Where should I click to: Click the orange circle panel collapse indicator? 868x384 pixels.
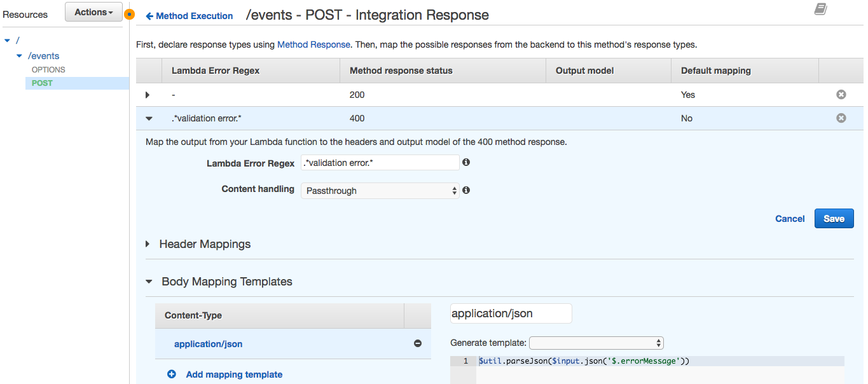[x=130, y=14]
